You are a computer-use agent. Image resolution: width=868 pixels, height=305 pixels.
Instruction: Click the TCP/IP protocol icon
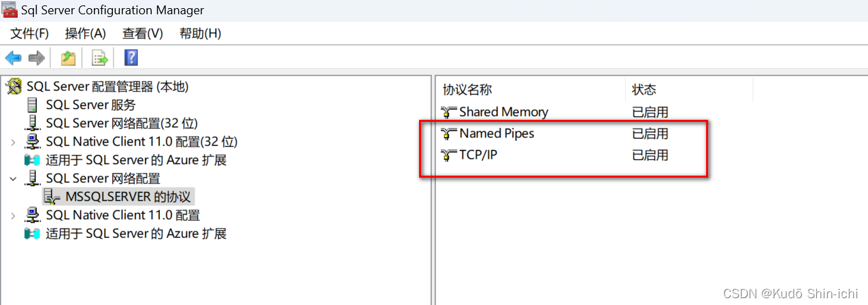[x=449, y=155]
